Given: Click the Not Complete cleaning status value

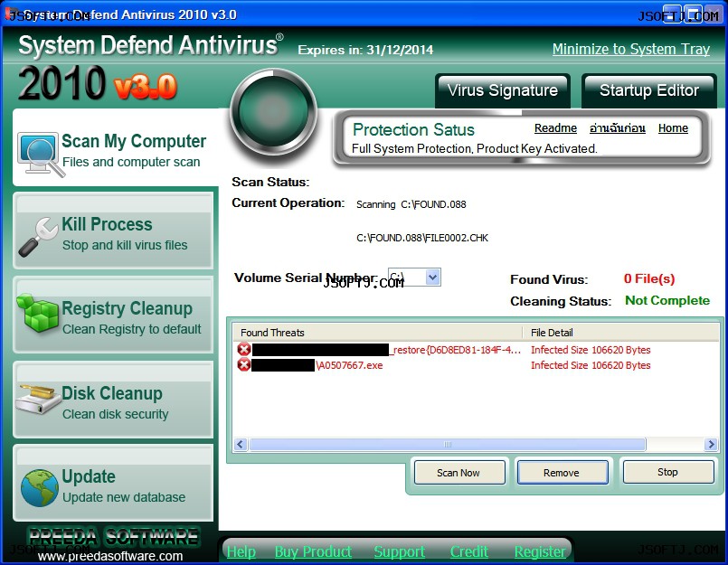Looking at the screenshot, I should [x=667, y=300].
